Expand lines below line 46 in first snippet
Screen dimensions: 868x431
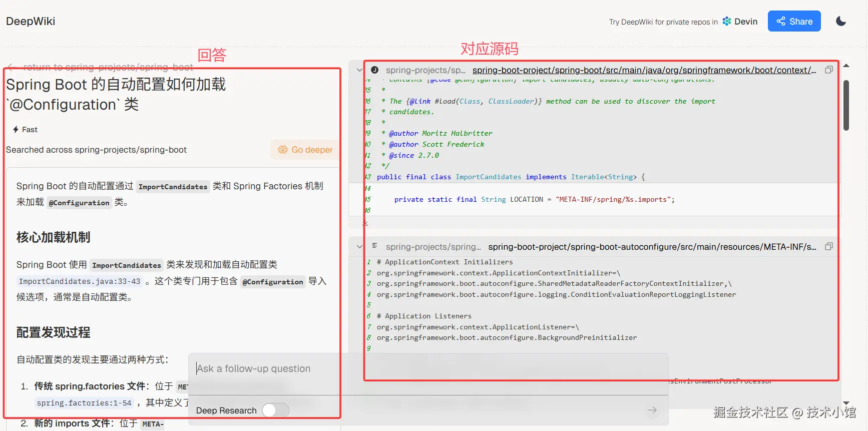pos(365,223)
